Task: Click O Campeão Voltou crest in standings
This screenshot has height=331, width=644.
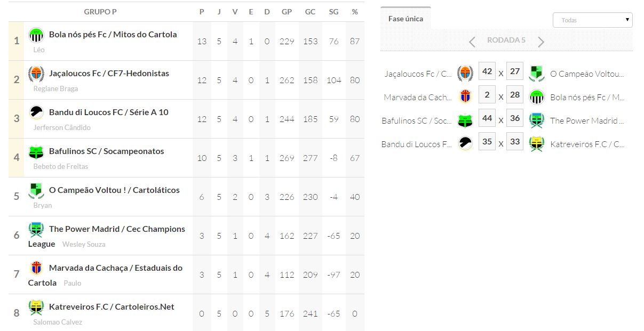Action: (36, 190)
